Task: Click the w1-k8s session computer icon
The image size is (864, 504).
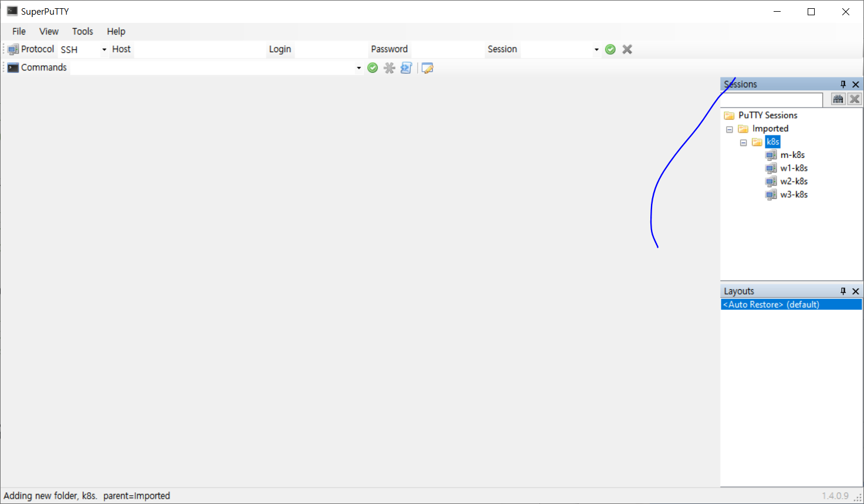Action: pos(771,168)
